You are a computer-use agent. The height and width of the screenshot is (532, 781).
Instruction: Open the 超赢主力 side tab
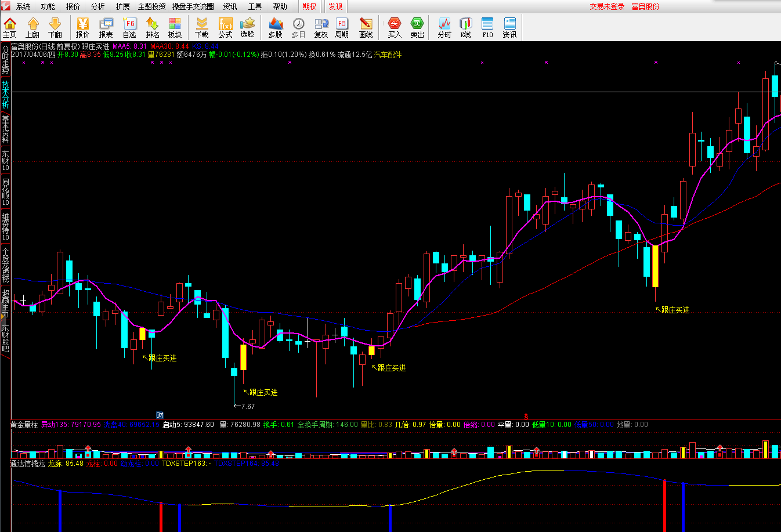tap(5, 303)
